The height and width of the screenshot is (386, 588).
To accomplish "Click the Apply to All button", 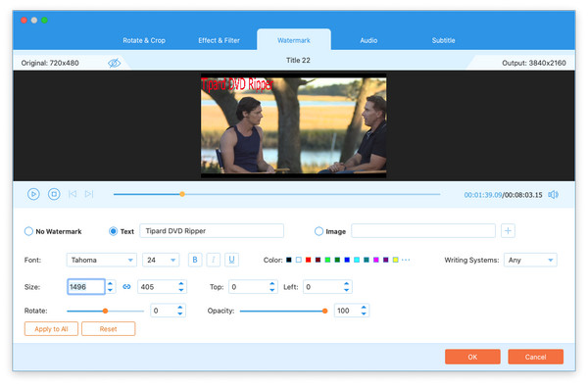I will click(x=51, y=328).
